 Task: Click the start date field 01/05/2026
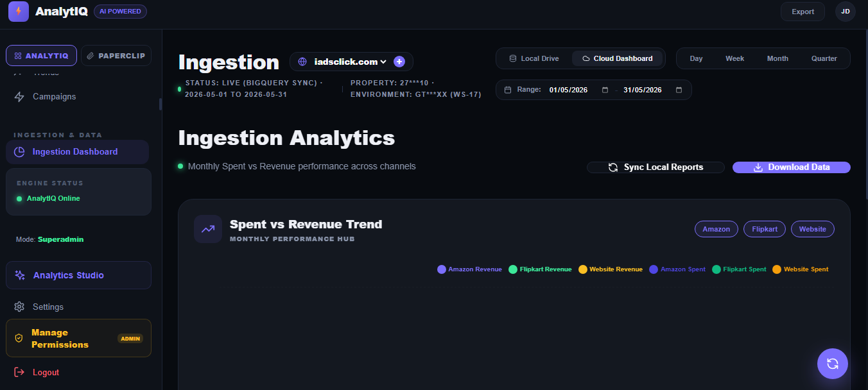(x=578, y=90)
